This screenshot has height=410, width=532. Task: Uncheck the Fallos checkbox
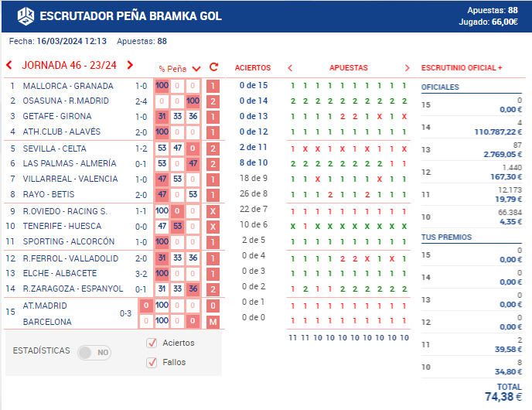point(152,362)
